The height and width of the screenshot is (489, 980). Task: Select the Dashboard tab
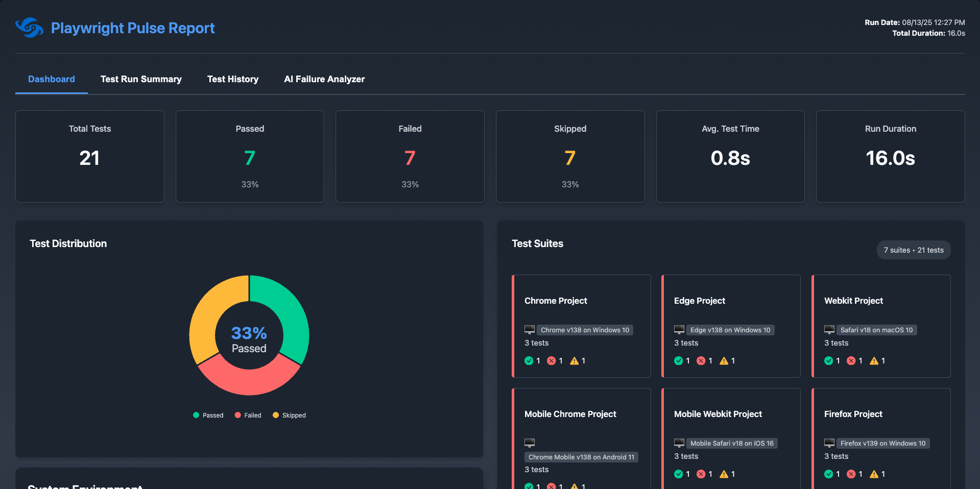(52, 79)
